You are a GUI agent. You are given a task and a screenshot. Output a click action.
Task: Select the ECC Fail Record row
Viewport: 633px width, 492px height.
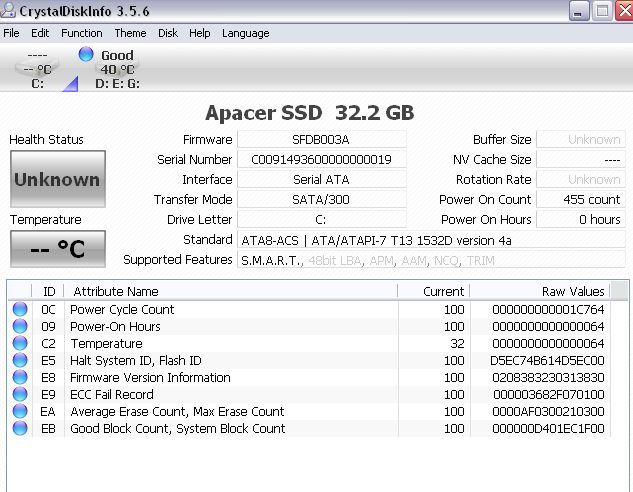[309, 394]
